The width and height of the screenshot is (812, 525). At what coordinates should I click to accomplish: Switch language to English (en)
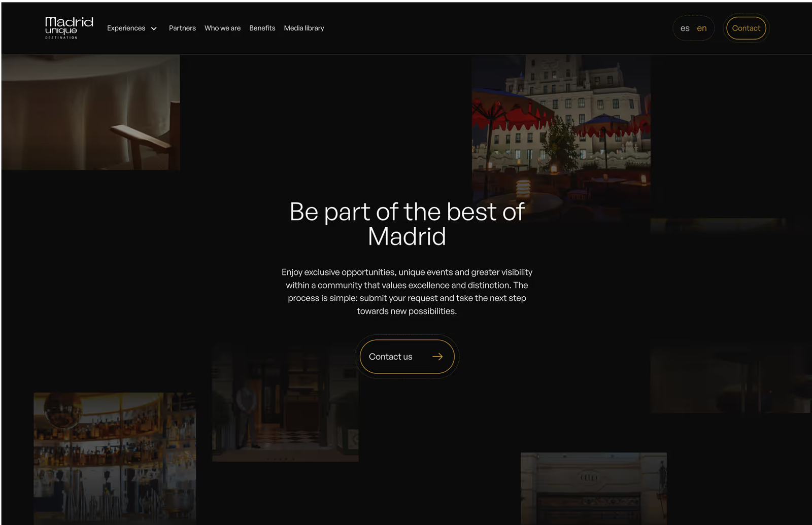click(702, 28)
